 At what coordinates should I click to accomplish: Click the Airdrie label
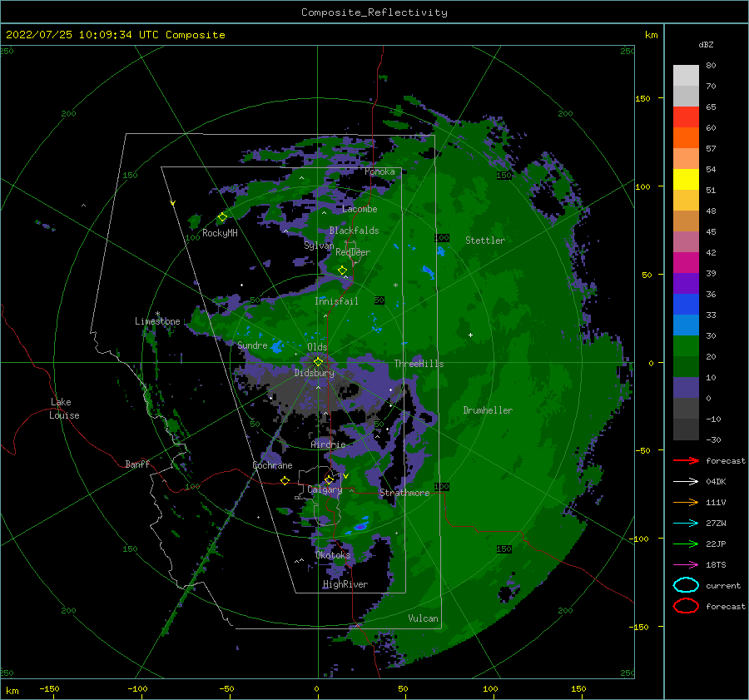pos(328,444)
